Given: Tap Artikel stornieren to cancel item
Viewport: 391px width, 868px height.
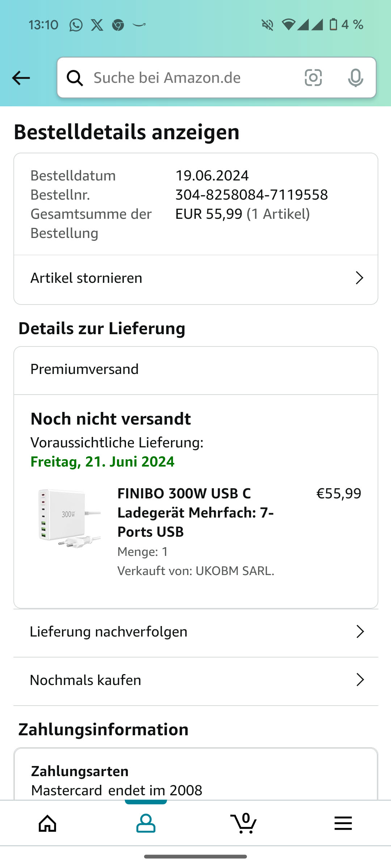Looking at the screenshot, I should (87, 278).
